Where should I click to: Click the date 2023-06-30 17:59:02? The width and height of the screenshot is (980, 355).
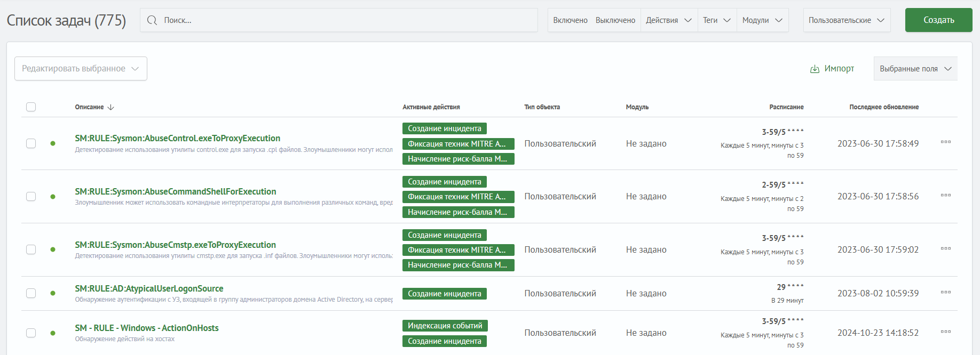pos(878,249)
